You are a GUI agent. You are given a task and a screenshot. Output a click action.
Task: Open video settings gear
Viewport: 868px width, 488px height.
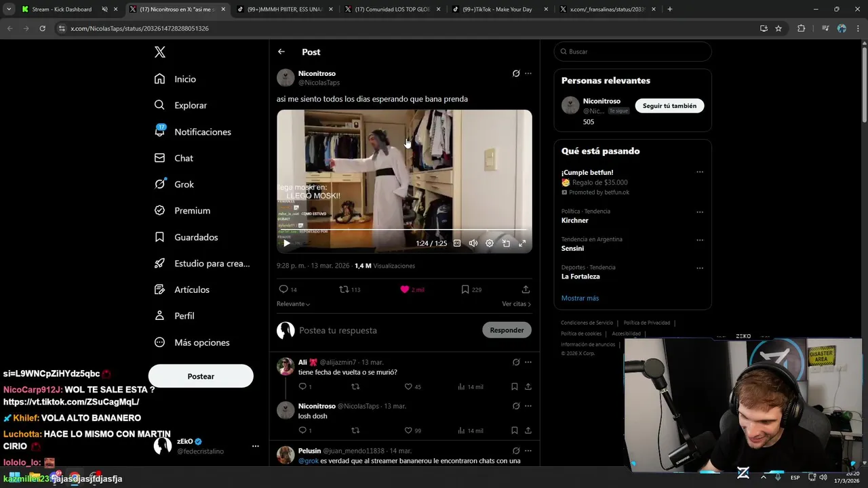pos(490,243)
